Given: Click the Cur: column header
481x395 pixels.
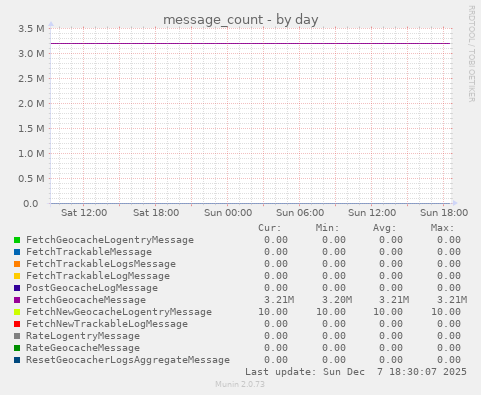Looking at the screenshot, I should pyautogui.click(x=270, y=228).
